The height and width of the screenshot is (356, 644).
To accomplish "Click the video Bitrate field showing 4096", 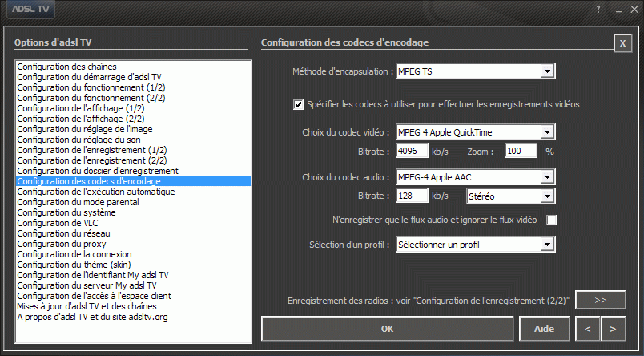I will click(412, 151).
